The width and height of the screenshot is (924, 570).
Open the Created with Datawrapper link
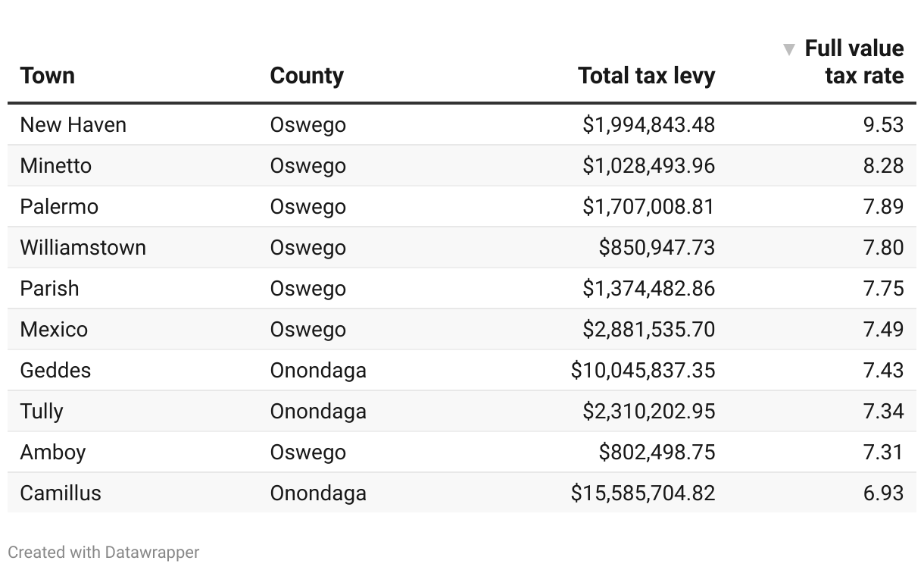point(104,553)
